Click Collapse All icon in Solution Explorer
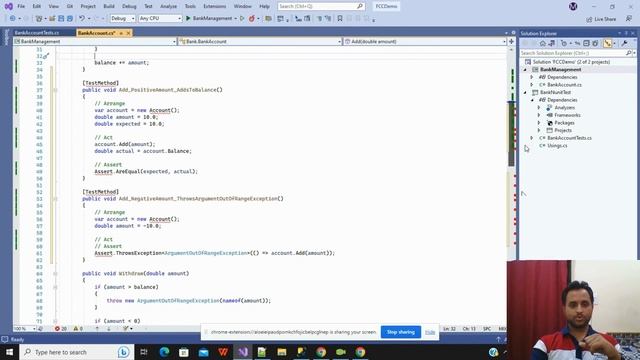 point(586,43)
